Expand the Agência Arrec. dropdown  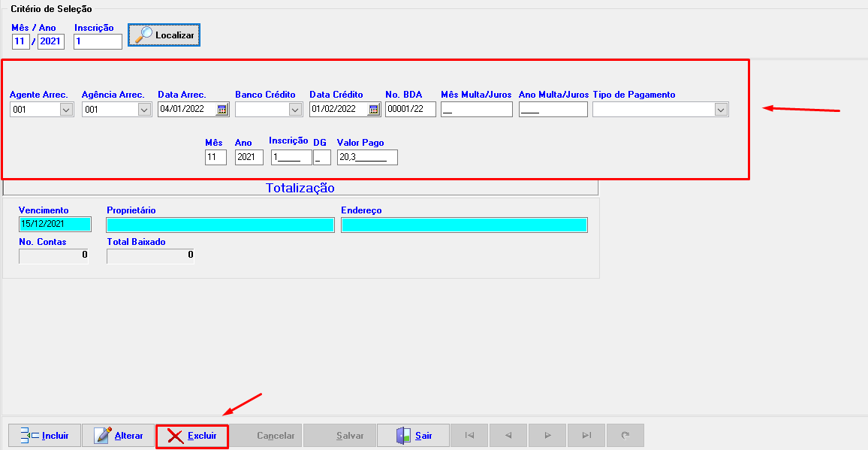(x=144, y=110)
